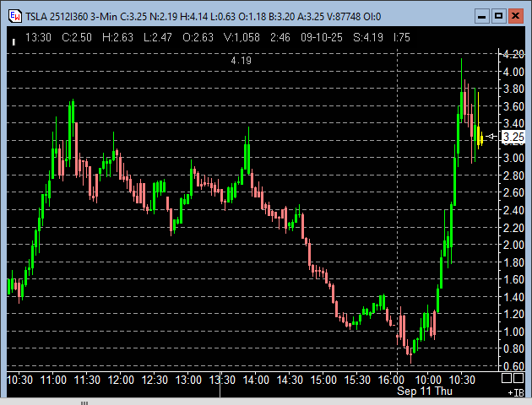
Task: Click the 11:30 time axis label
Action: 87,380
